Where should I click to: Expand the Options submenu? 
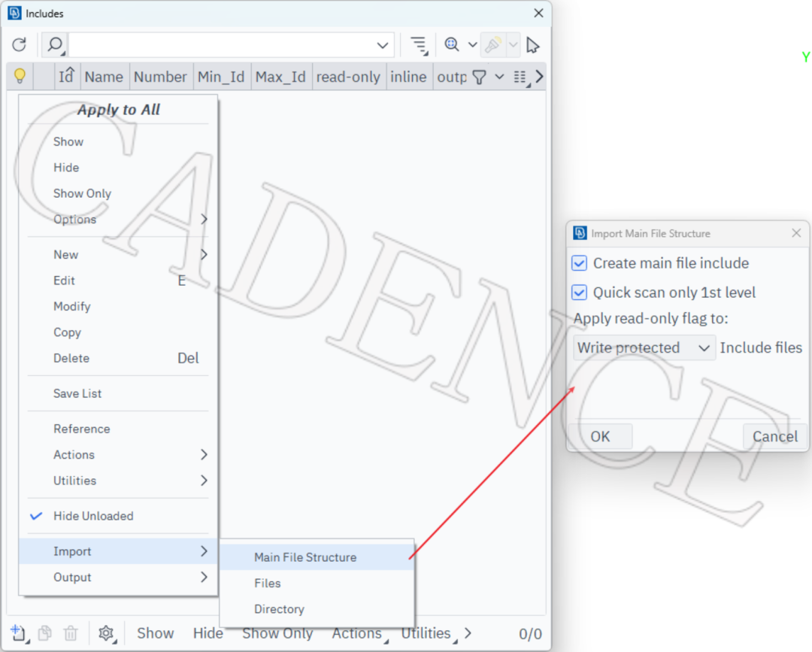(118, 220)
